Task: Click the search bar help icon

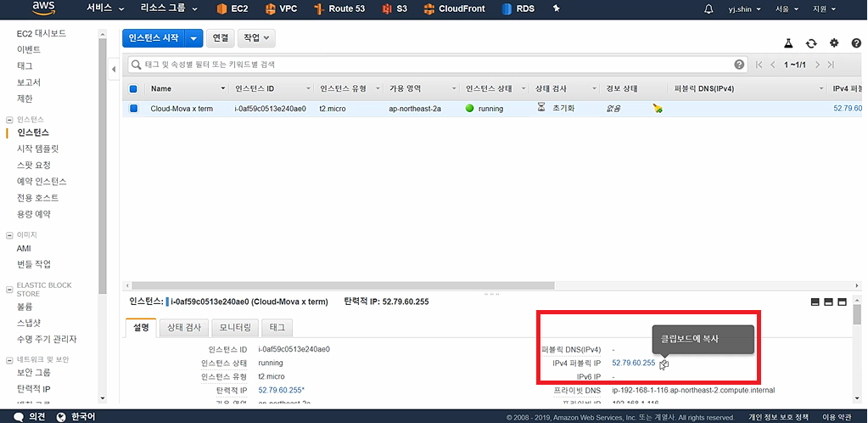Action: (x=739, y=65)
